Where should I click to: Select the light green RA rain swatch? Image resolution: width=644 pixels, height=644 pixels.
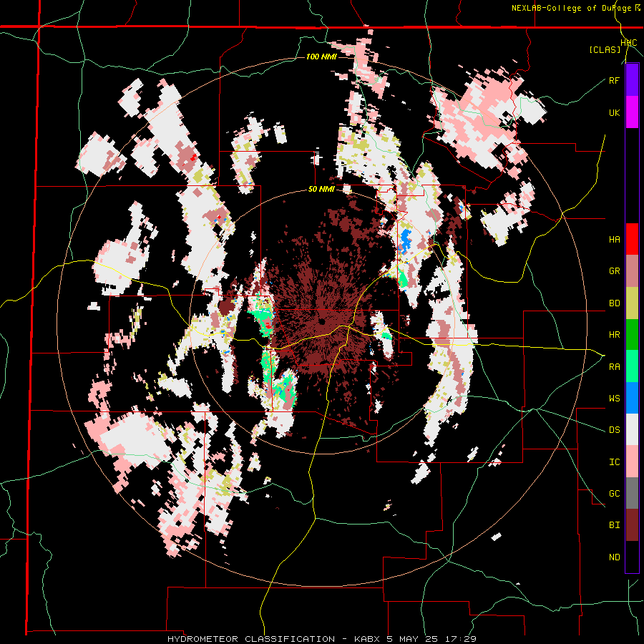(x=632, y=366)
